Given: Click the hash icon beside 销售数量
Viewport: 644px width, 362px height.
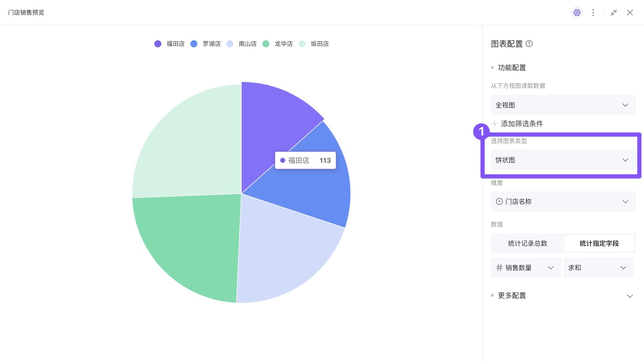Looking at the screenshot, I should click(499, 268).
